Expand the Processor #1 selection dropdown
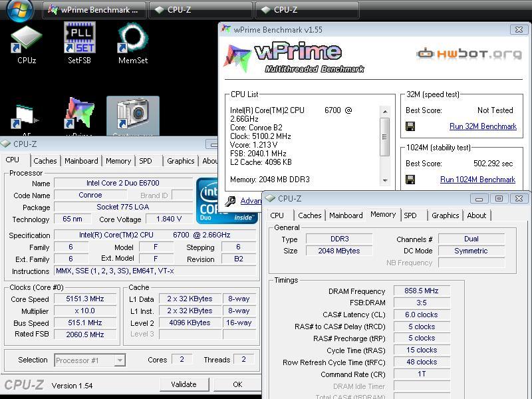The image size is (532, 399). click(x=120, y=360)
